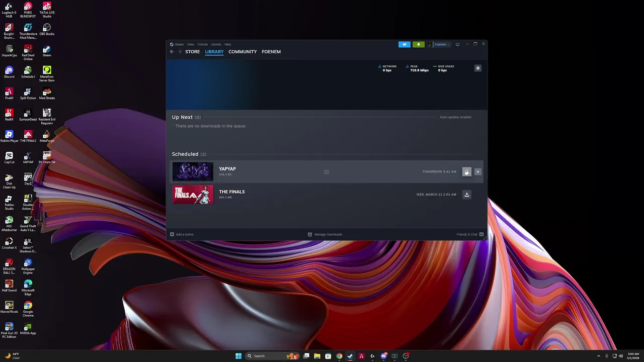Select the Thunderstore Mod Manager desktop icon
Viewport: 644px width, 362px height.
click(28, 32)
